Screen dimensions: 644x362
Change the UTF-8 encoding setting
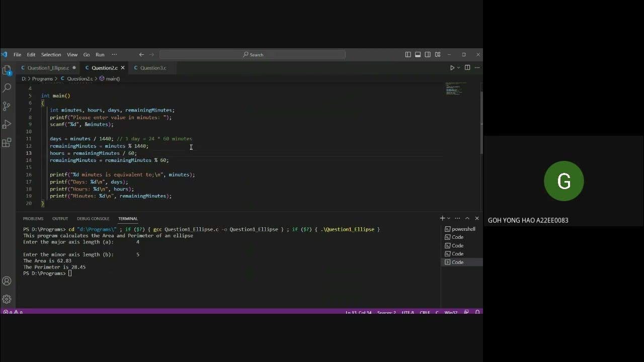click(x=409, y=312)
